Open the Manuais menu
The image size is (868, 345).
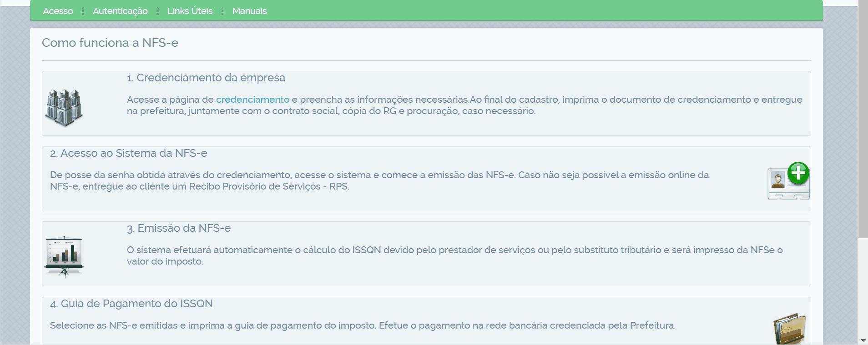(x=249, y=11)
